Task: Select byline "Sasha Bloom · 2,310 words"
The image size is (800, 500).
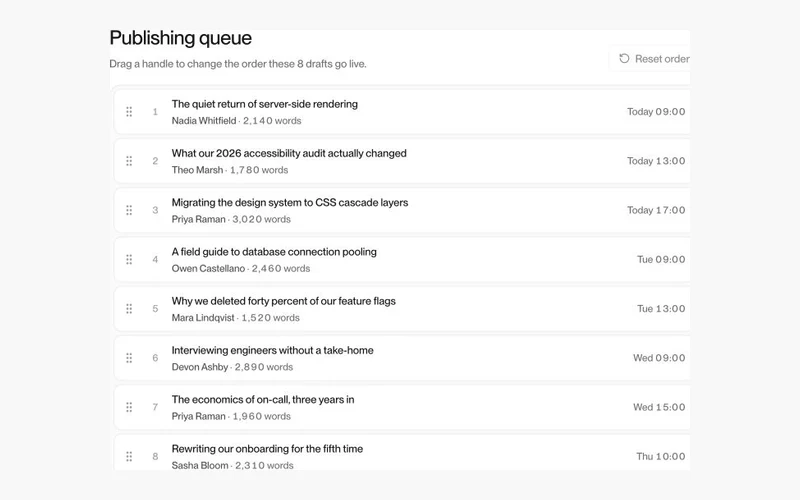Action: [233, 465]
